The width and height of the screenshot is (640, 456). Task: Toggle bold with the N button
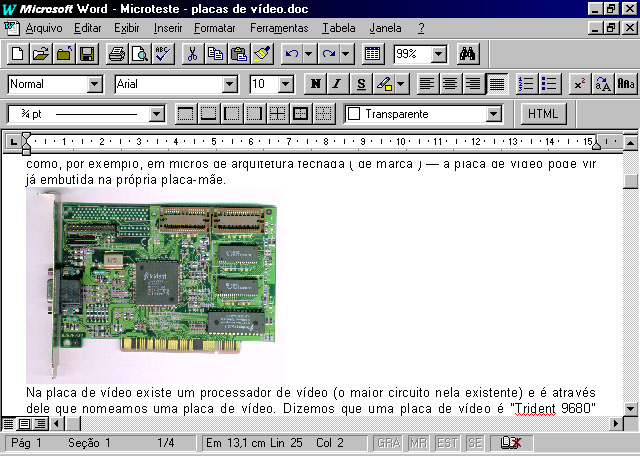pyautogui.click(x=315, y=84)
